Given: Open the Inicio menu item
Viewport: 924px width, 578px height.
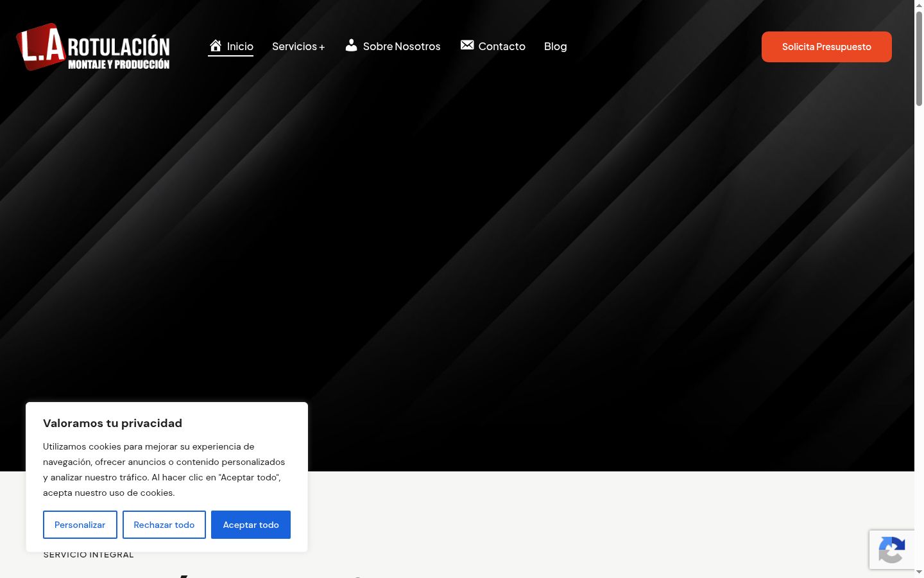Looking at the screenshot, I should (x=231, y=46).
